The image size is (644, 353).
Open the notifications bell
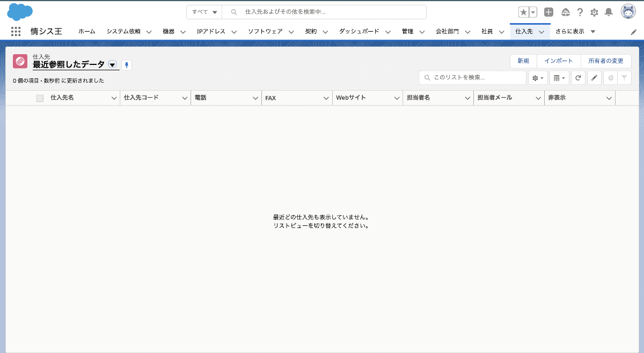(x=609, y=12)
